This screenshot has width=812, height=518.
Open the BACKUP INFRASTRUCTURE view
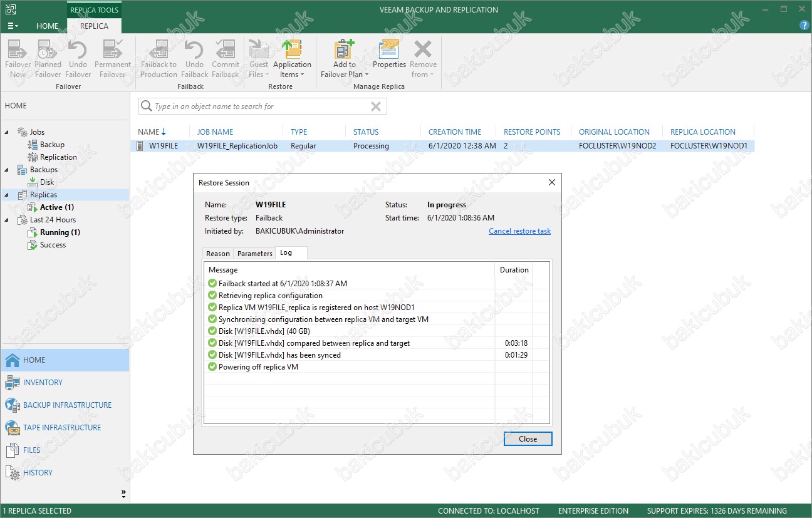click(65, 405)
